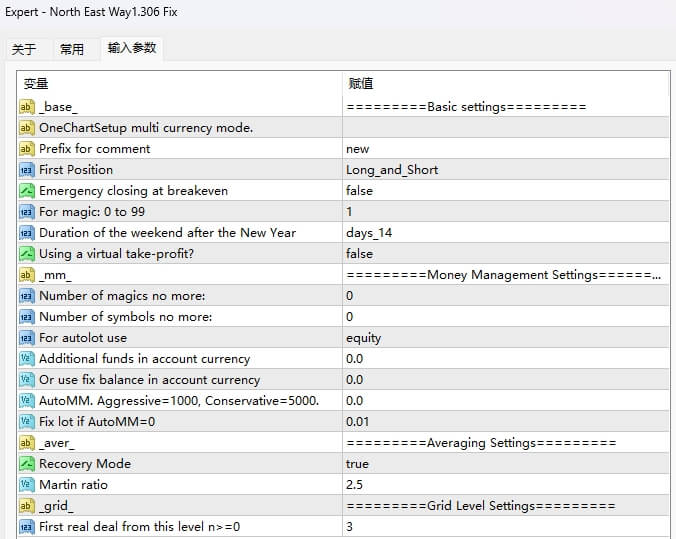Click the string icon next to Prefix for comment
The width and height of the screenshot is (676, 539).
[x=27, y=149]
